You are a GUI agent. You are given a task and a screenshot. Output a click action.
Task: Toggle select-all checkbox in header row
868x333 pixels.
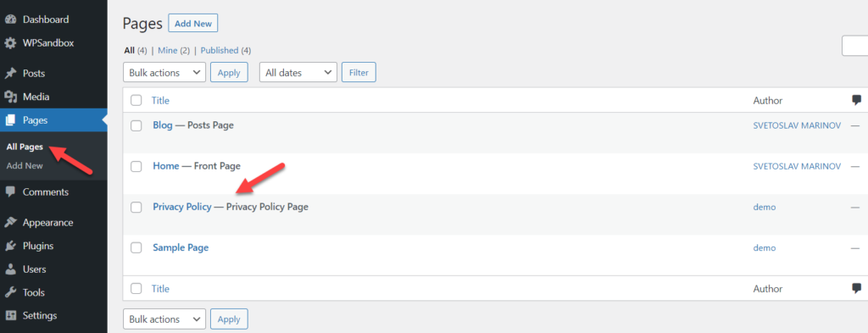(x=136, y=100)
